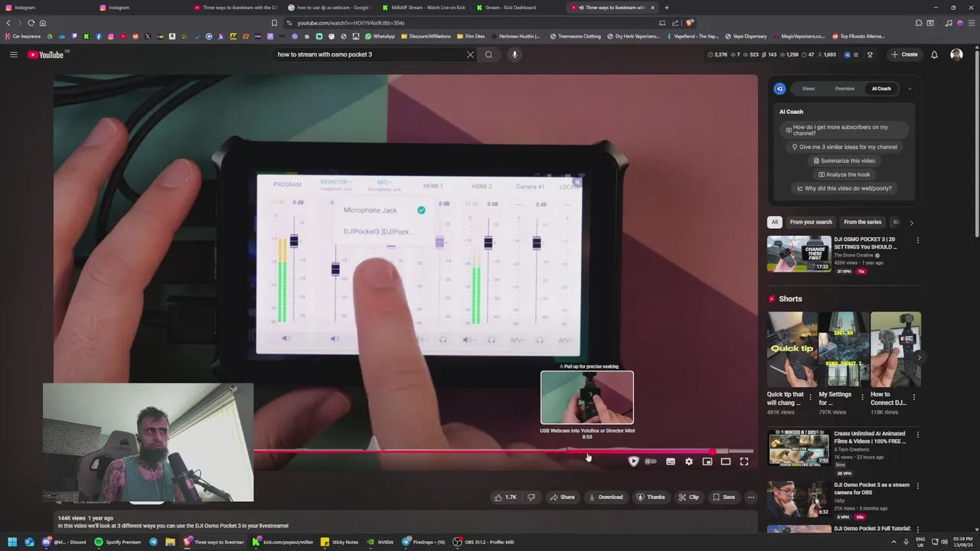The image size is (980, 551).
Task: Toggle autoplay switch in player
Action: 651,461
